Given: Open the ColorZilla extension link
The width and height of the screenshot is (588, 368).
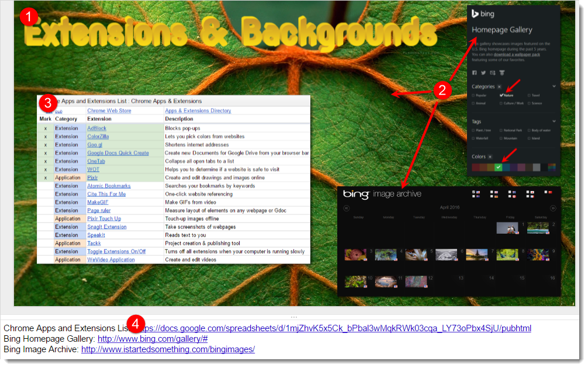Looking at the screenshot, I should pyautogui.click(x=98, y=137).
